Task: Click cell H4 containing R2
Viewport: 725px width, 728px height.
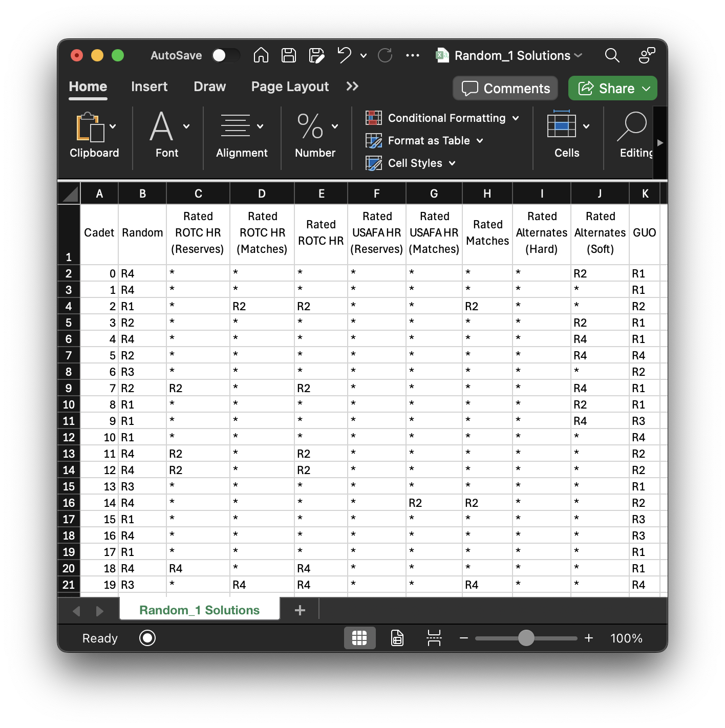Action: point(487,306)
